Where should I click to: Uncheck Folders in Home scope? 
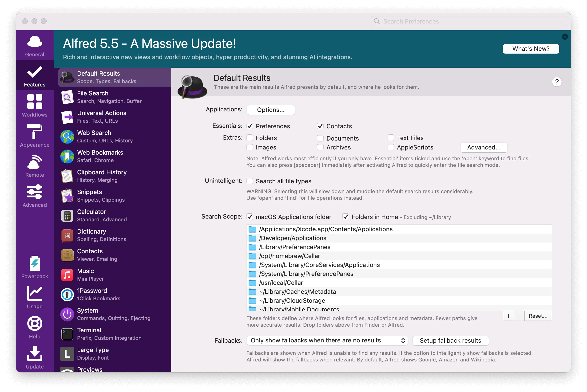(x=345, y=217)
